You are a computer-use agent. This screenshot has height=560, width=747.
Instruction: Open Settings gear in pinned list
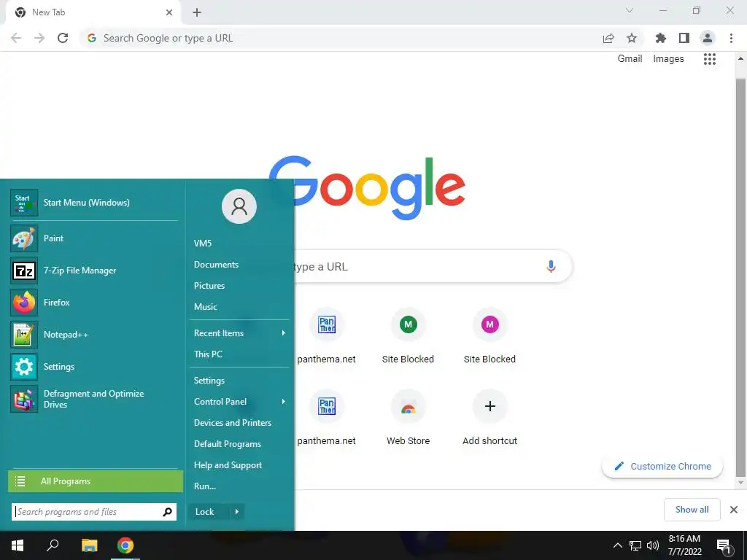[x=94, y=366]
